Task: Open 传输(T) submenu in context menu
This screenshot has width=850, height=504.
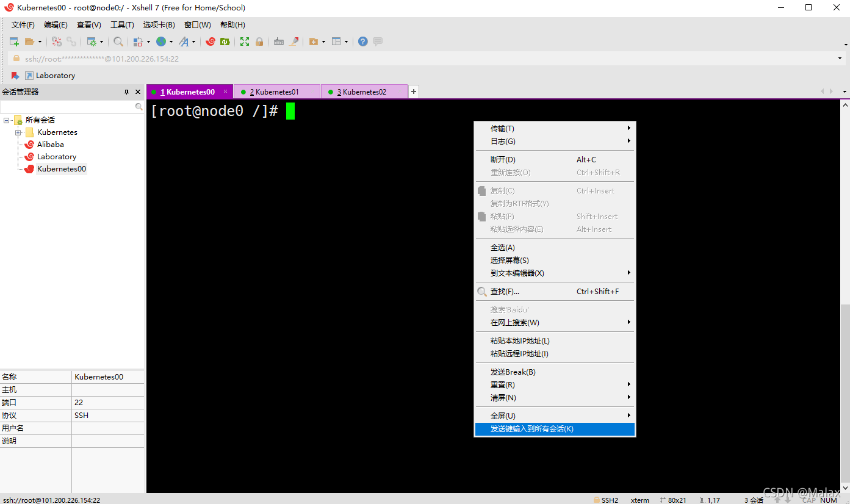Action: click(555, 129)
